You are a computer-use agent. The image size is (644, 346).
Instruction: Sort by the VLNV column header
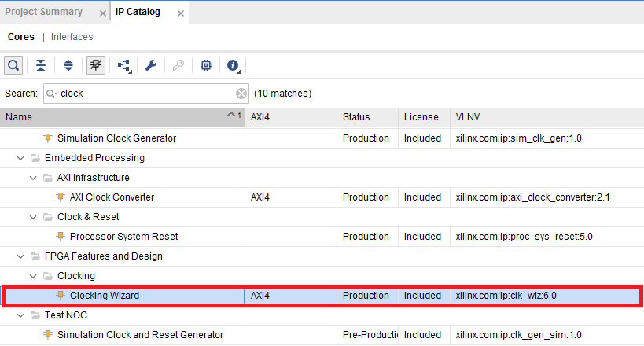547,117
